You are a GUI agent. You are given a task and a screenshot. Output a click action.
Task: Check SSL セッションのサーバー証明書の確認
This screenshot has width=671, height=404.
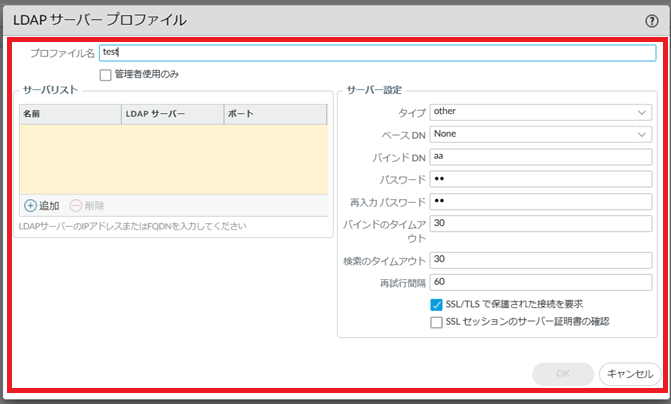coord(436,322)
